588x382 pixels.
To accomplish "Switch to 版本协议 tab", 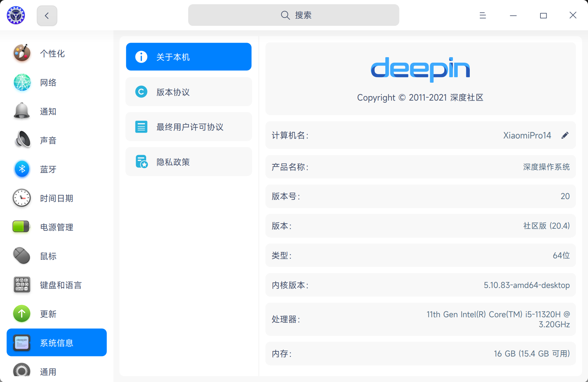I will point(189,92).
